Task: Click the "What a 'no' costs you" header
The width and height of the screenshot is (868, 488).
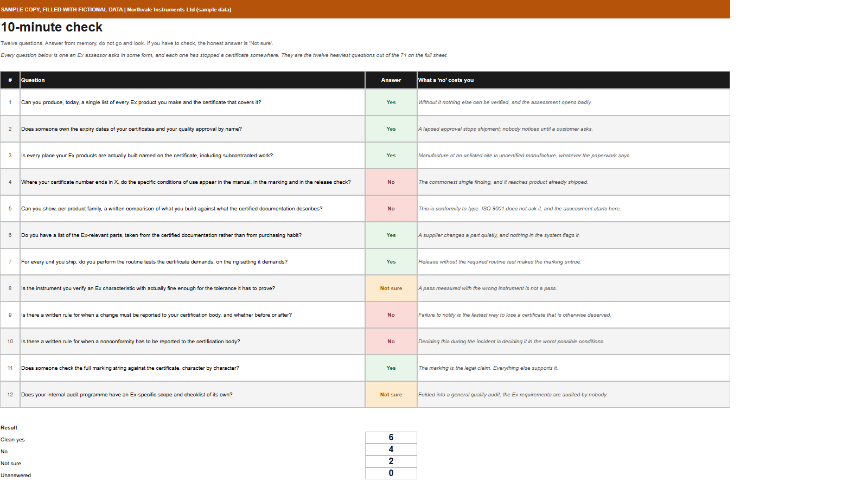Action: 573,80
